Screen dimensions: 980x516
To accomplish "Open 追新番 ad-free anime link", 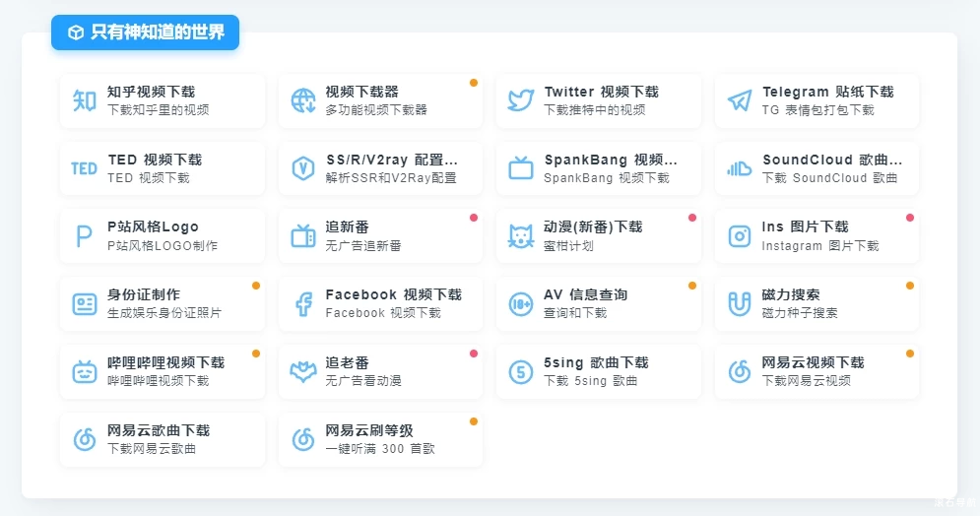I will [x=380, y=236].
